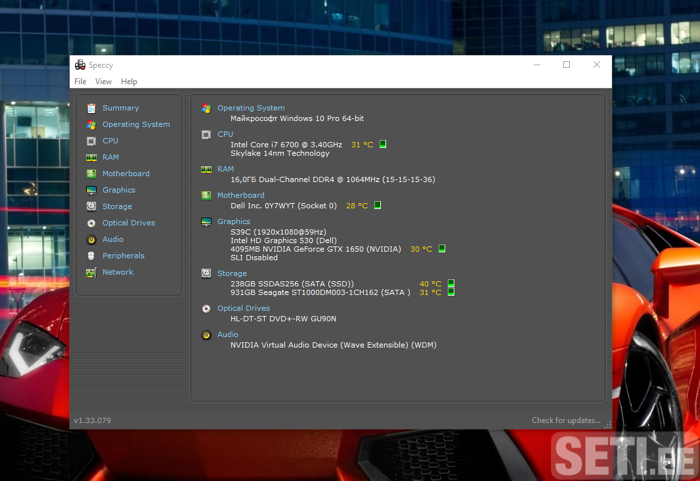Select the CPU icon in sidebar

[x=91, y=141]
